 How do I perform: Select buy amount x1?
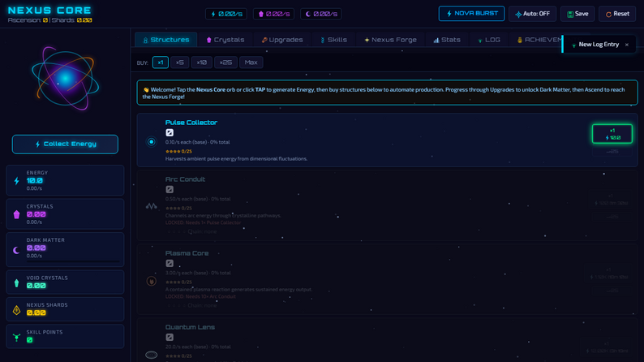point(160,62)
